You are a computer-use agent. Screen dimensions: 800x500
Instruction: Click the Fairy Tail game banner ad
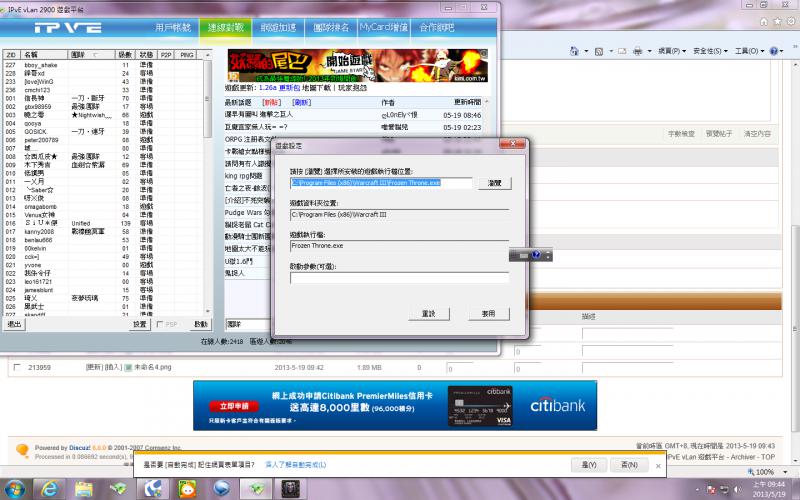(358, 65)
